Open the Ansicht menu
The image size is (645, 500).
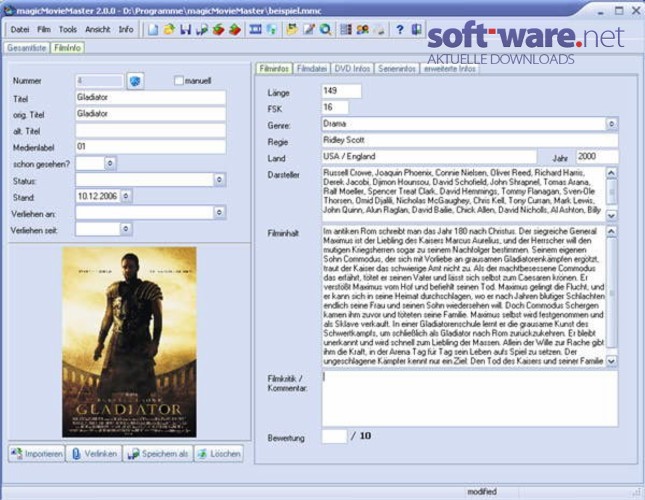[98, 30]
